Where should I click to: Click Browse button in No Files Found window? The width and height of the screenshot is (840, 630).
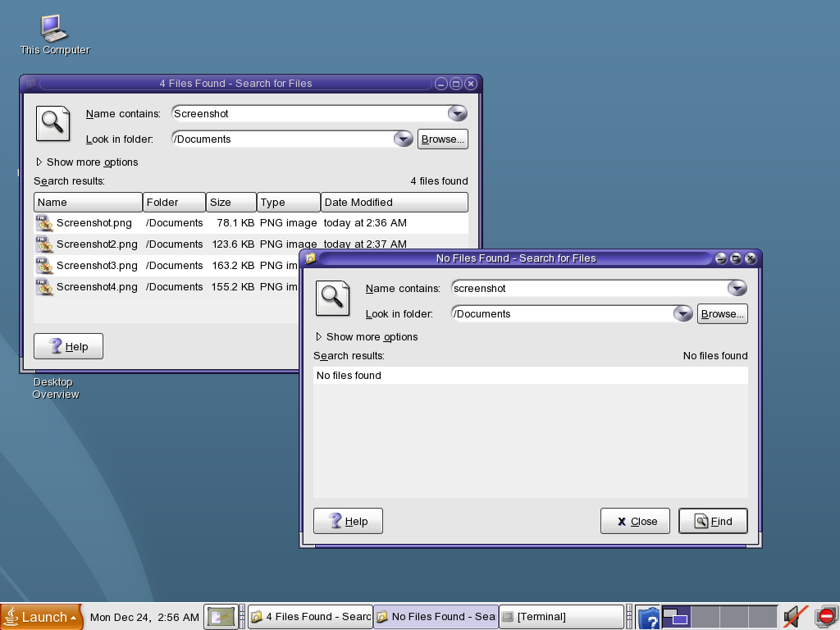(x=722, y=314)
